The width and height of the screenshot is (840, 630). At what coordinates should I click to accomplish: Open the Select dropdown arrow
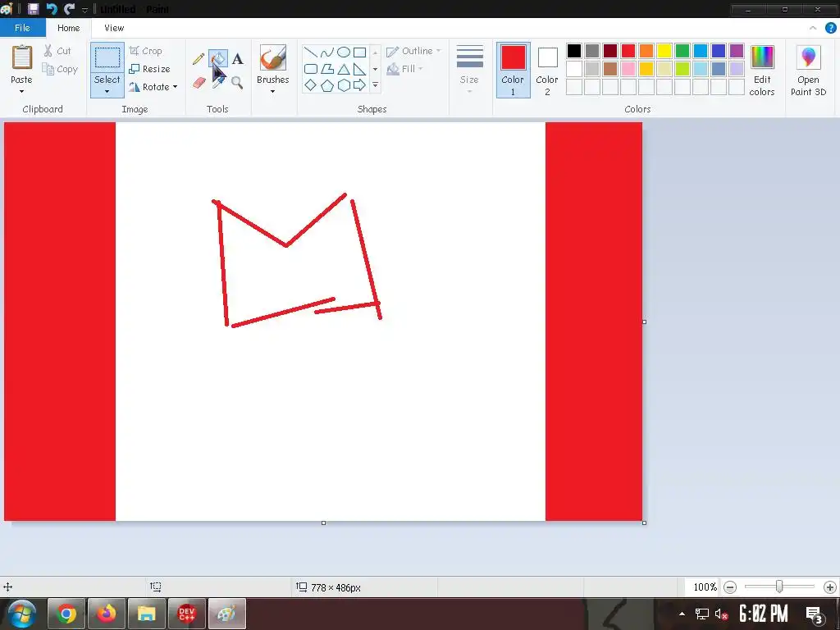click(107, 92)
